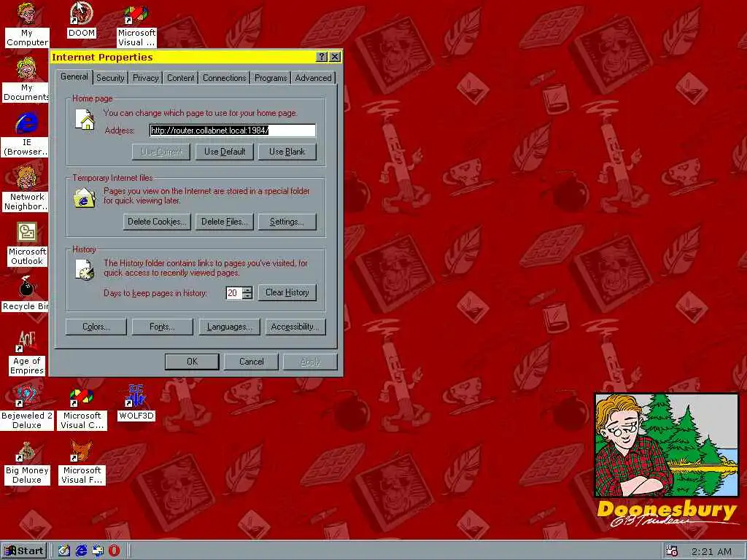
Task: Click the Home page house icon
Action: [x=85, y=120]
